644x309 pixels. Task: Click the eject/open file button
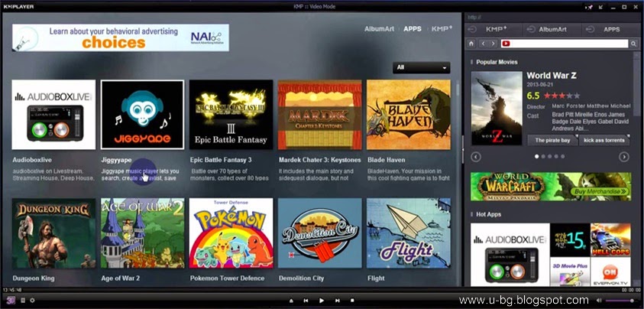(291, 301)
